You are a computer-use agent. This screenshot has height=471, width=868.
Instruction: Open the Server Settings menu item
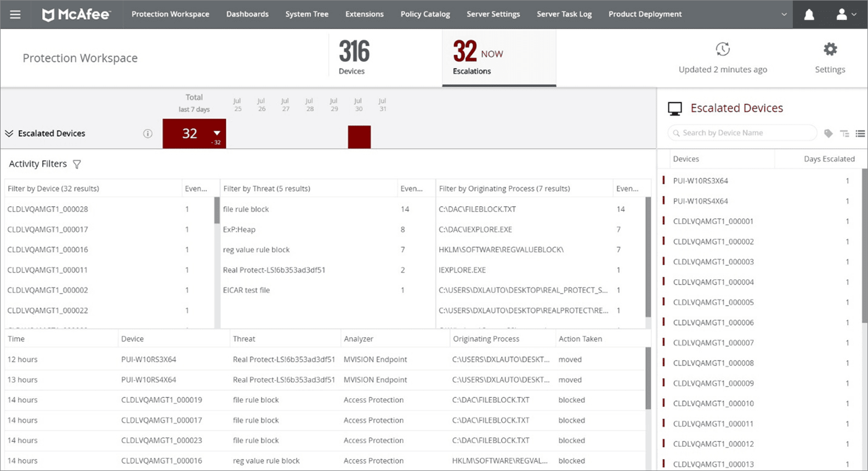point(493,14)
